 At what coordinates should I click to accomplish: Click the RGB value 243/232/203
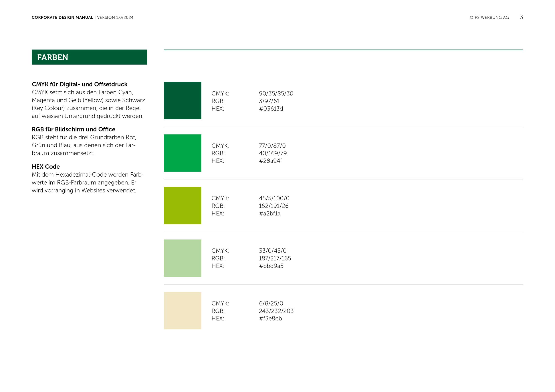[x=276, y=311]
